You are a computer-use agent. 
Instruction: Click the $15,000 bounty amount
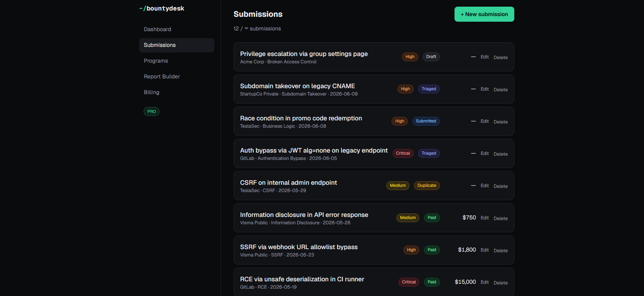coord(465,282)
